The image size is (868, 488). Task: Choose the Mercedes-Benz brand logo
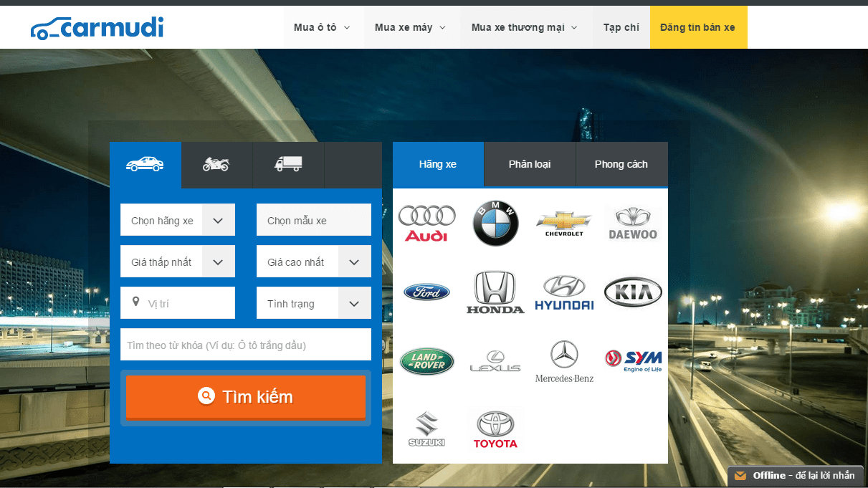pyautogui.click(x=564, y=361)
